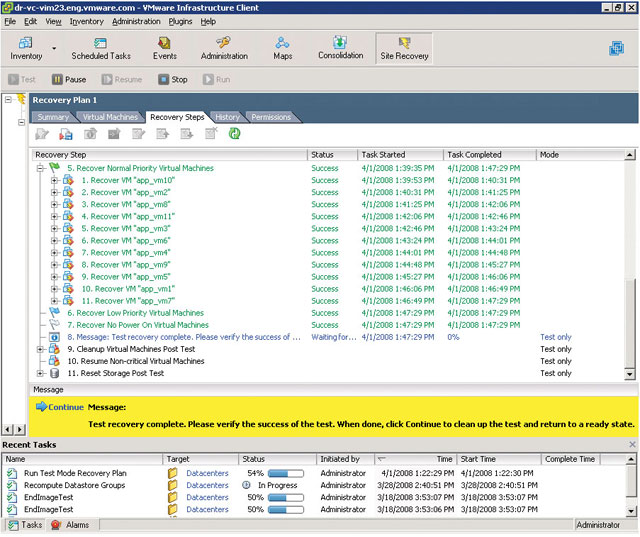Viewport: 640px width, 537px height.
Task: Switch to the Summary tab
Action: tap(53, 118)
